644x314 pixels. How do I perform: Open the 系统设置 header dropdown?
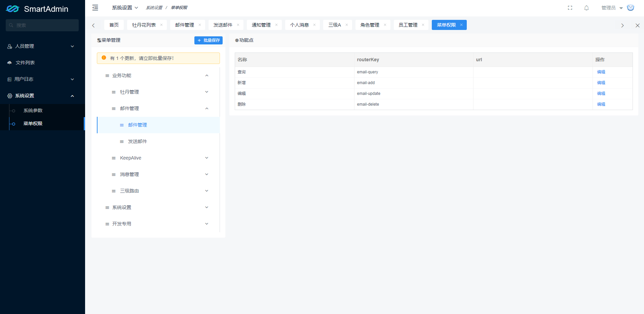[x=125, y=7]
